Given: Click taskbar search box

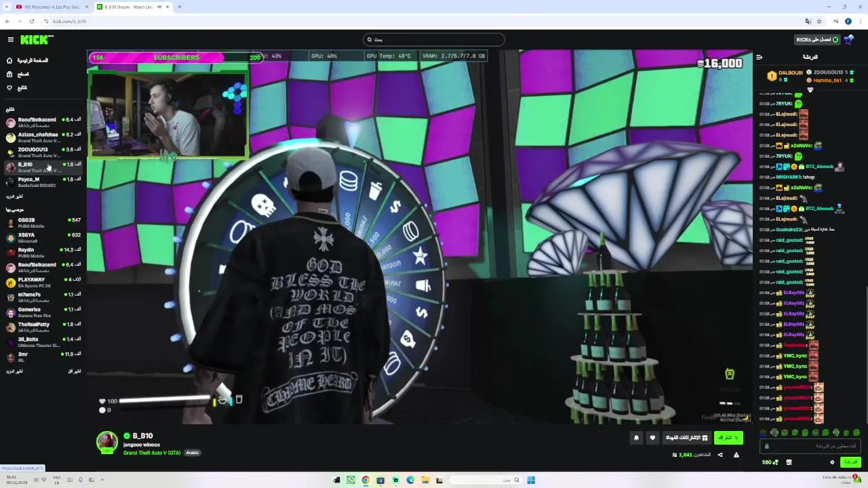Looking at the screenshot, I should point(486,480).
